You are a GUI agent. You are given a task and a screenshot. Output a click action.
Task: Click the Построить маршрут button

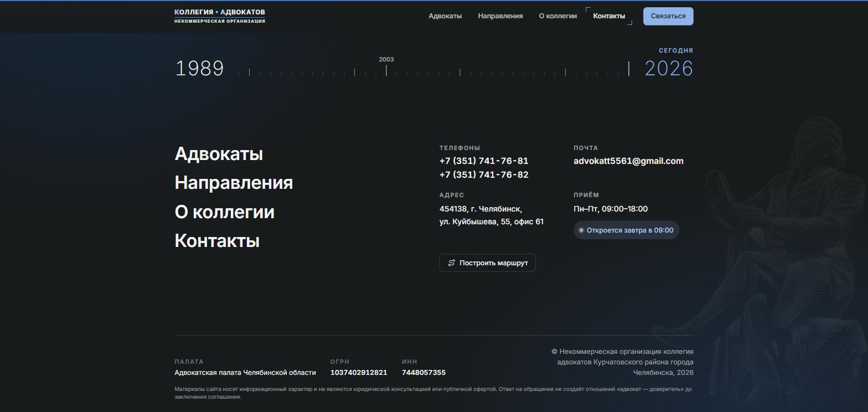coord(488,263)
